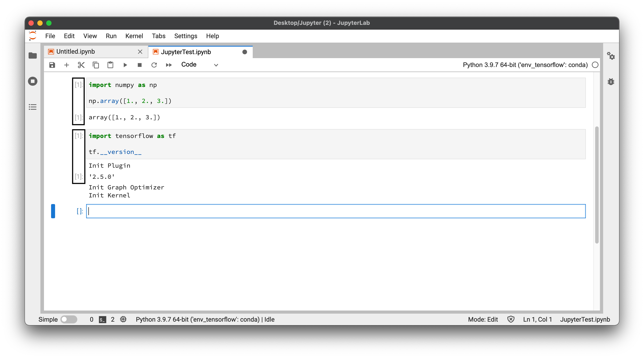Run the selected cell with the play icon
644x358 pixels.
125,65
